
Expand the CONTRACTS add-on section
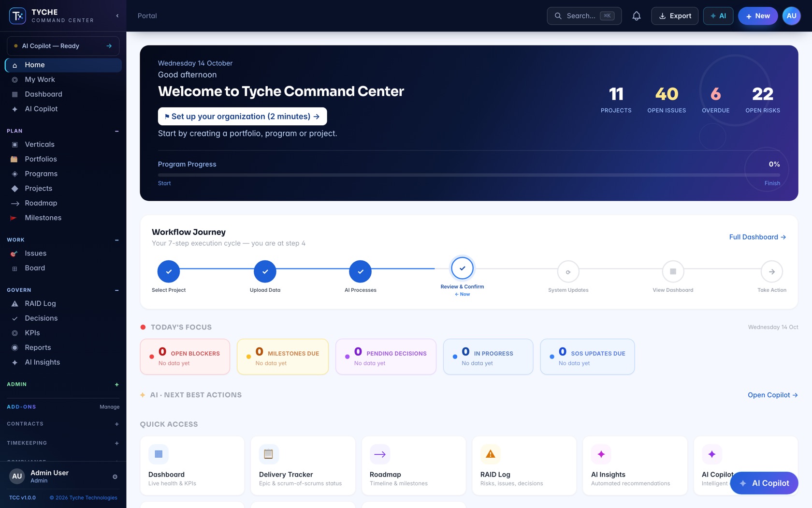tap(116, 424)
